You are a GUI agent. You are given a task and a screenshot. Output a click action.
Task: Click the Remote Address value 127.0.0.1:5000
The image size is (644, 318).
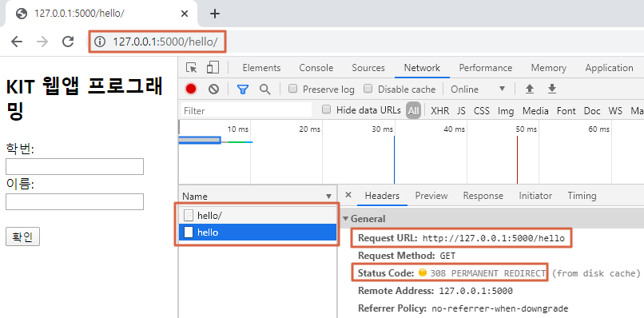point(475,291)
